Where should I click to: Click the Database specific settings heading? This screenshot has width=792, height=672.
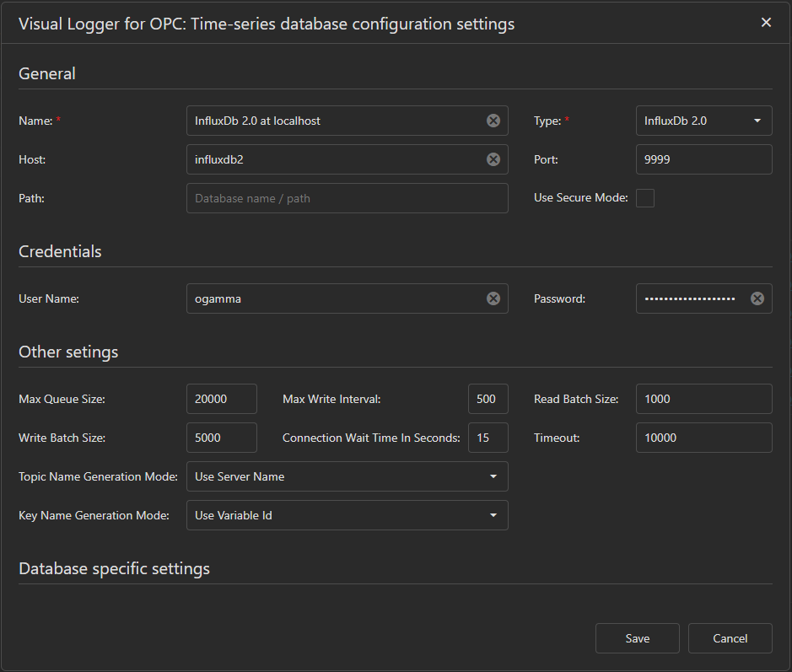pos(114,568)
